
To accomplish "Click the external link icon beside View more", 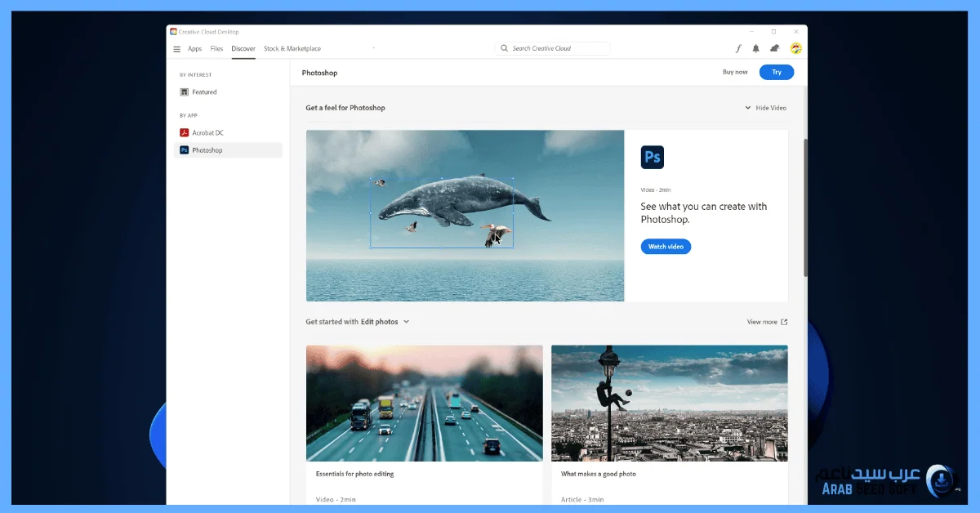I will point(785,322).
